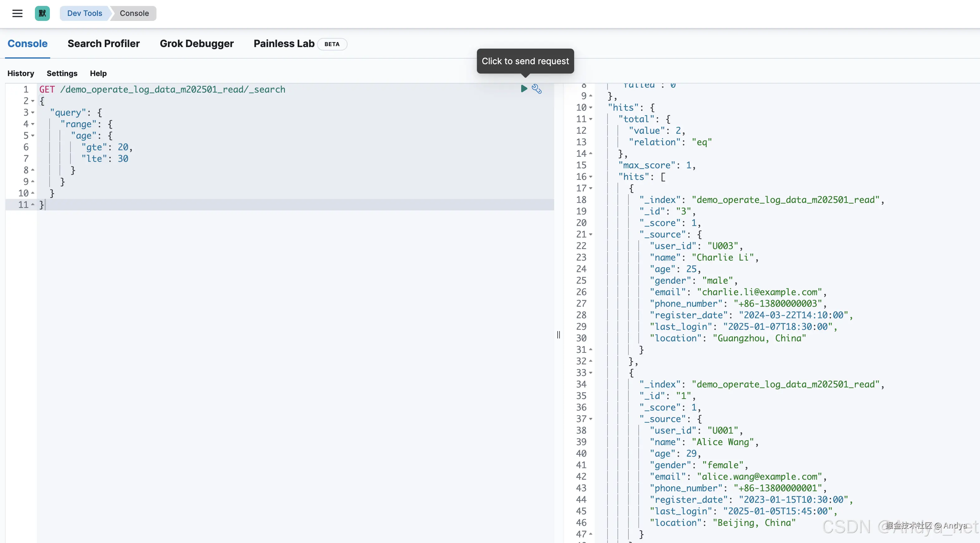
Task: Open console Settings
Action: coord(62,74)
